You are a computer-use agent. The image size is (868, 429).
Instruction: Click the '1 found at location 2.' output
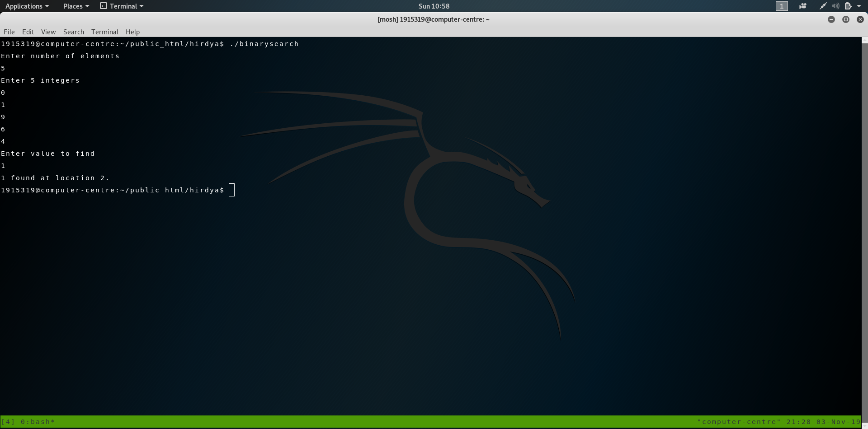pyautogui.click(x=55, y=178)
